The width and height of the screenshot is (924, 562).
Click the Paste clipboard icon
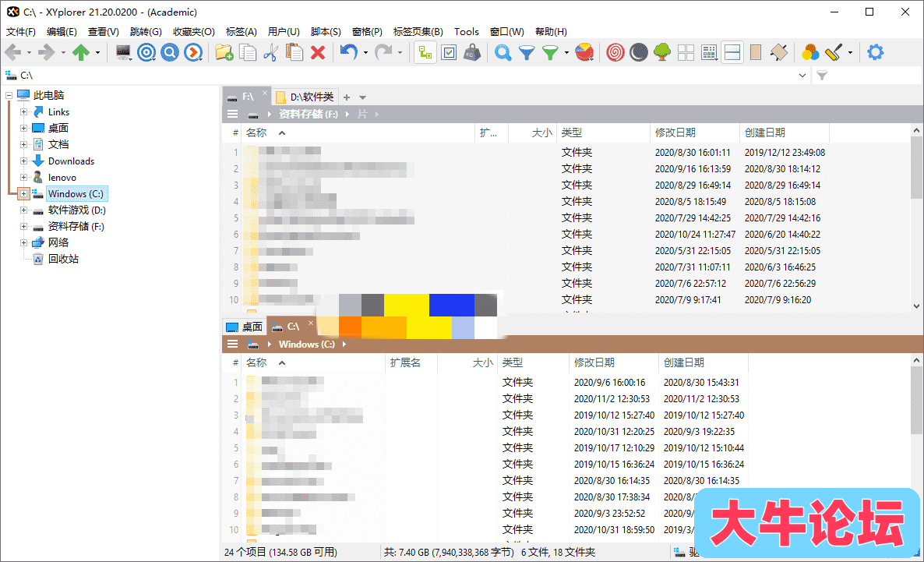point(294,52)
